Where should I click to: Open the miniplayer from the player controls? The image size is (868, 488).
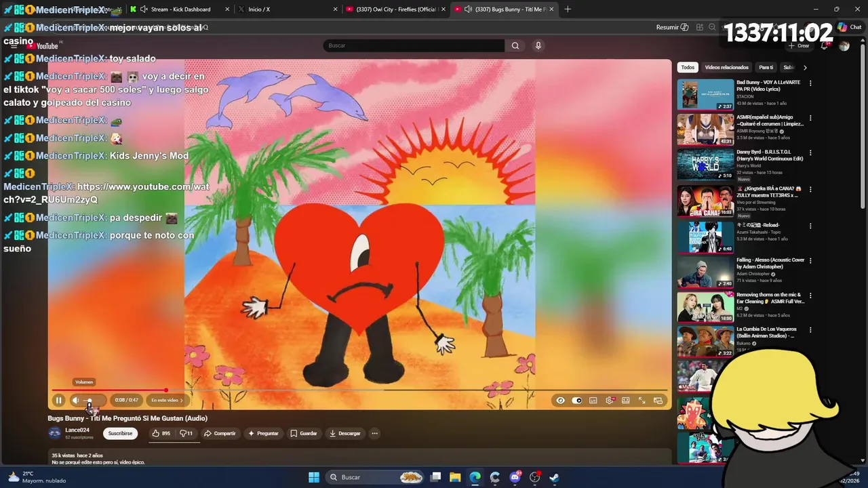[x=658, y=401]
